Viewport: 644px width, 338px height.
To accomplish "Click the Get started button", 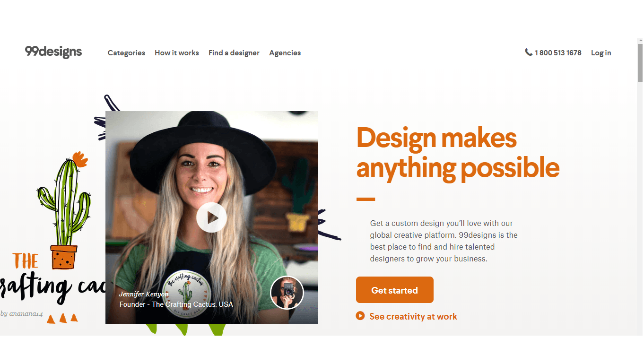I will [395, 290].
